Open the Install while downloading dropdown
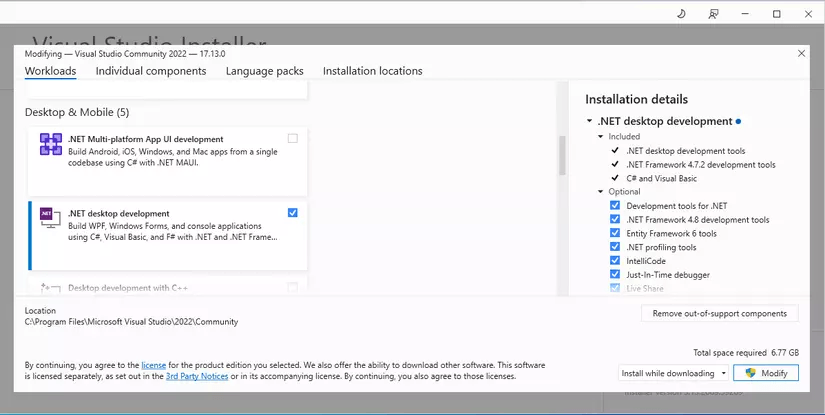 tap(673, 373)
